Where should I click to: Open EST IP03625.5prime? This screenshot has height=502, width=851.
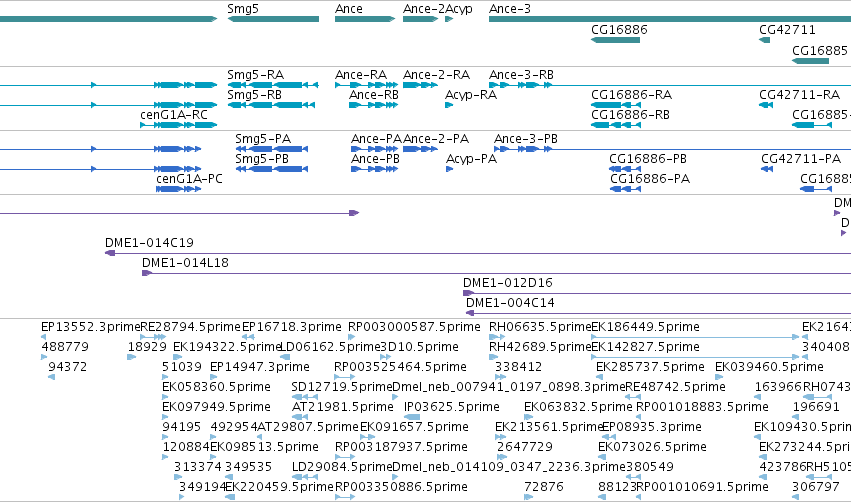click(452, 408)
